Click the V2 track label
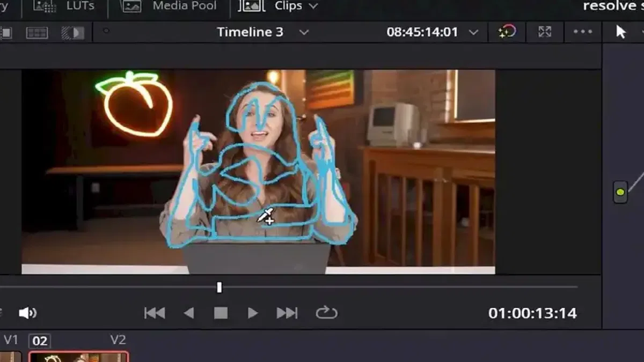The width and height of the screenshot is (644, 362). pos(118,339)
